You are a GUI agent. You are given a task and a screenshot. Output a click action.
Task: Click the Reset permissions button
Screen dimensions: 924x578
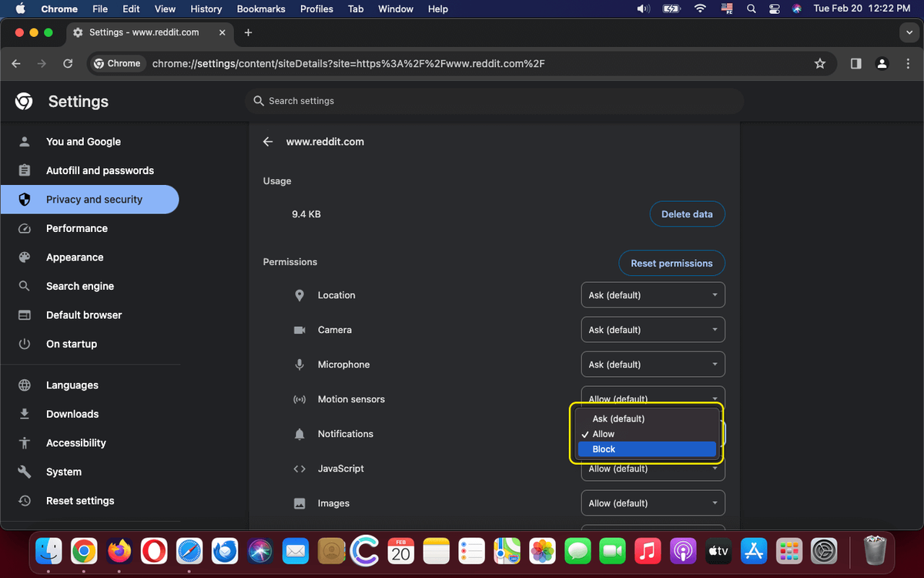coord(671,263)
